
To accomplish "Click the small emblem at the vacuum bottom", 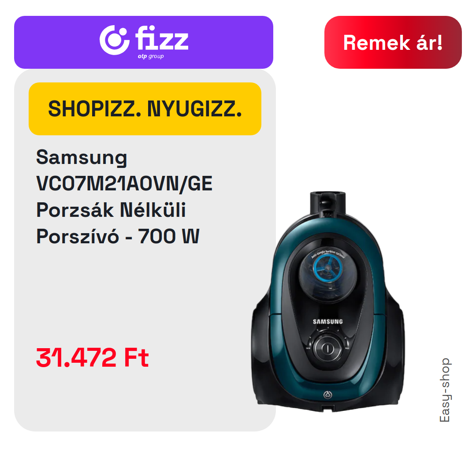I will [x=327, y=394].
